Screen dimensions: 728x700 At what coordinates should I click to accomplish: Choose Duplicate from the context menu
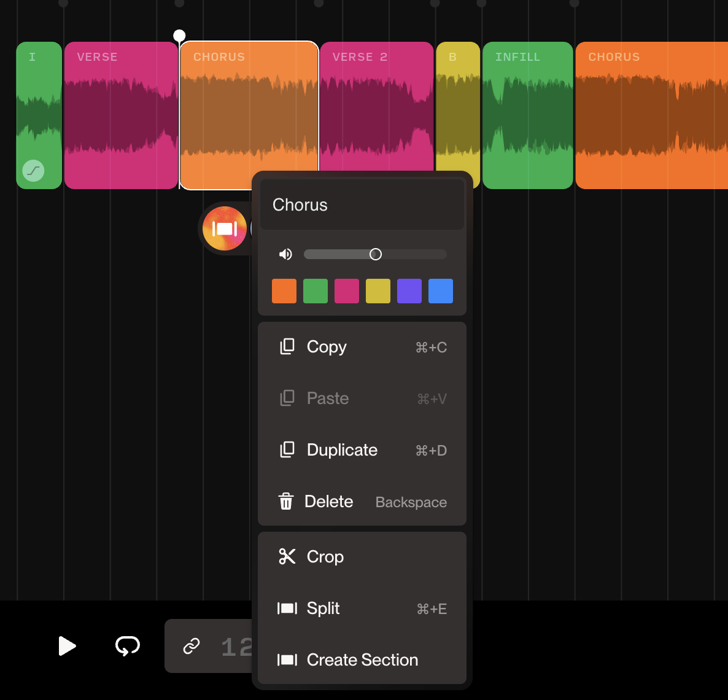click(x=362, y=450)
